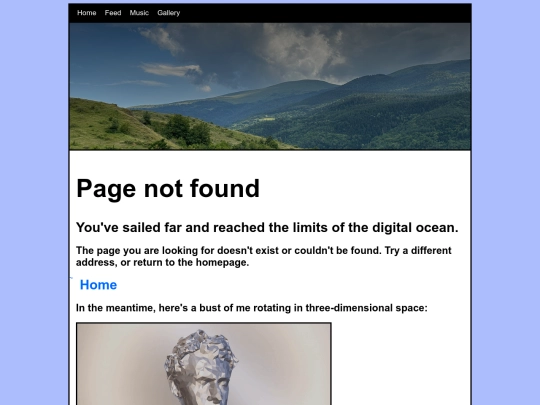Click the word "homepage" in the paragraph
Screen dimensions: 540x405
click(222, 262)
